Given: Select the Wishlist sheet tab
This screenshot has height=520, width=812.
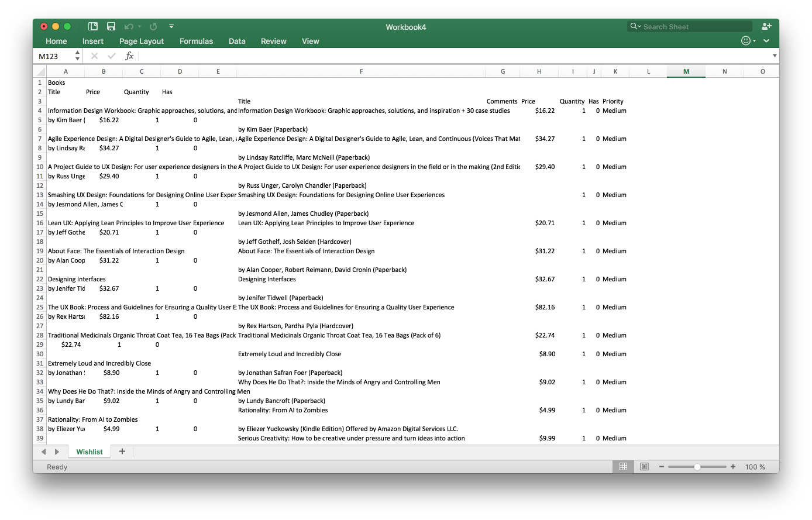Looking at the screenshot, I should point(90,452).
